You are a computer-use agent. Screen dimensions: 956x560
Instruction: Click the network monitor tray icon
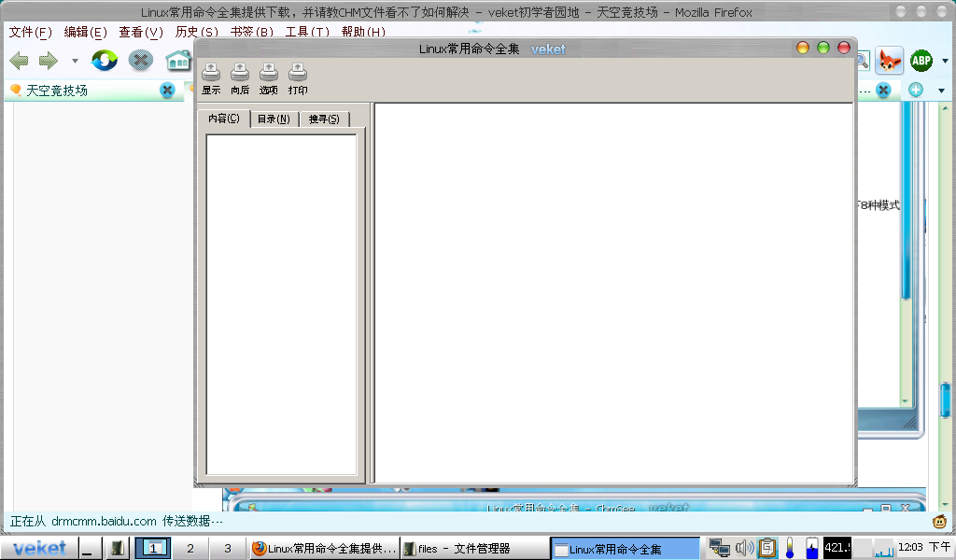pos(720,548)
